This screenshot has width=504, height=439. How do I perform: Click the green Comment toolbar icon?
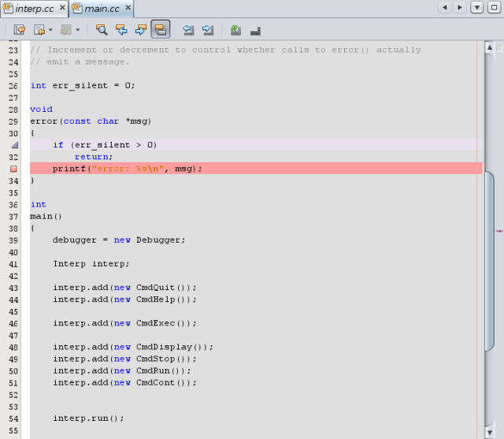[x=235, y=30]
